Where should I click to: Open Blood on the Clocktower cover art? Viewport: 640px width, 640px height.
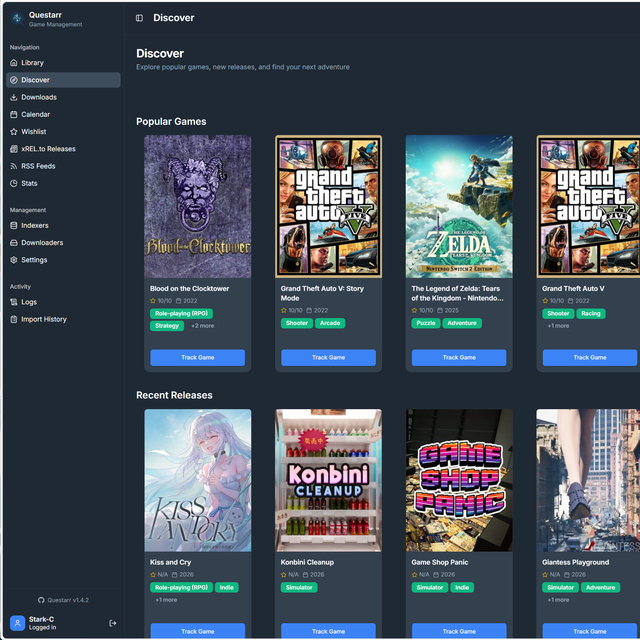coord(198,207)
